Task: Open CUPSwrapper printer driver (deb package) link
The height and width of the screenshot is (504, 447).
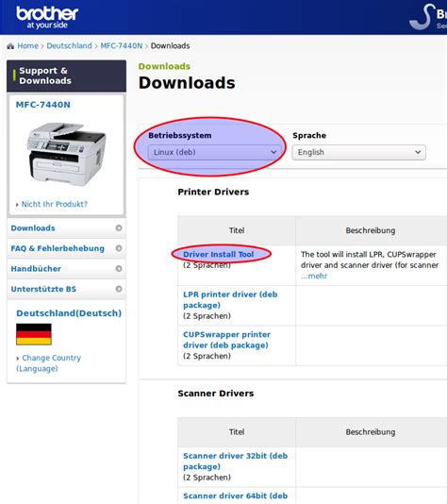Action: pos(226,340)
